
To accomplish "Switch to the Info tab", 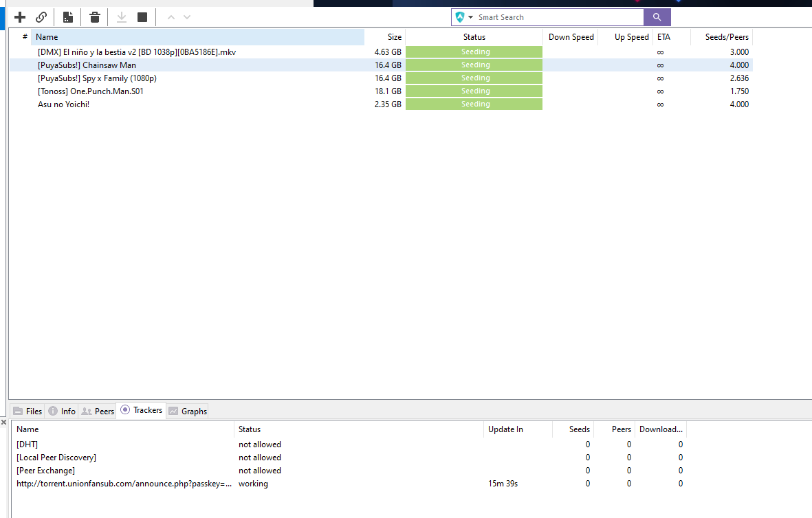I will pyautogui.click(x=62, y=412).
